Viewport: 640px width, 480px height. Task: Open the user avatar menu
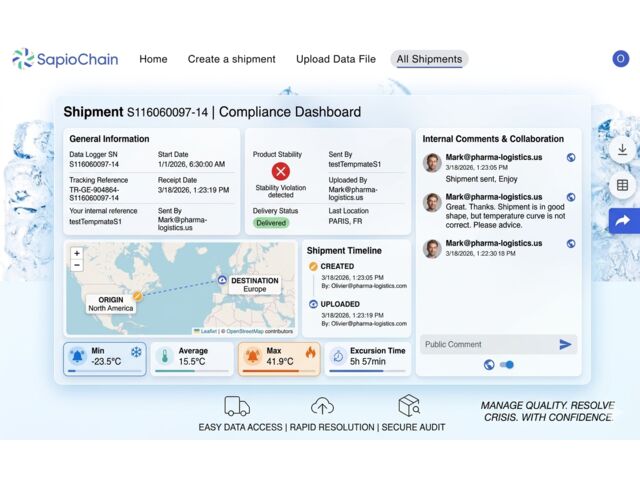point(620,59)
